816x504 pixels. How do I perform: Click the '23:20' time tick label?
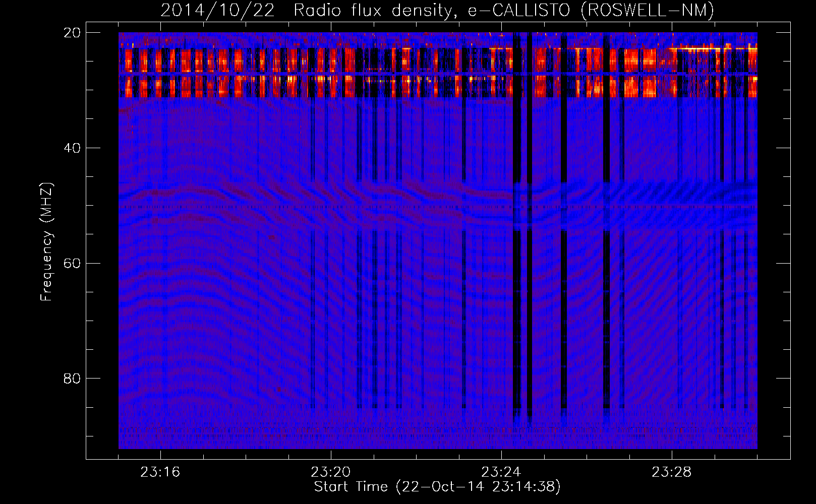click(x=331, y=472)
